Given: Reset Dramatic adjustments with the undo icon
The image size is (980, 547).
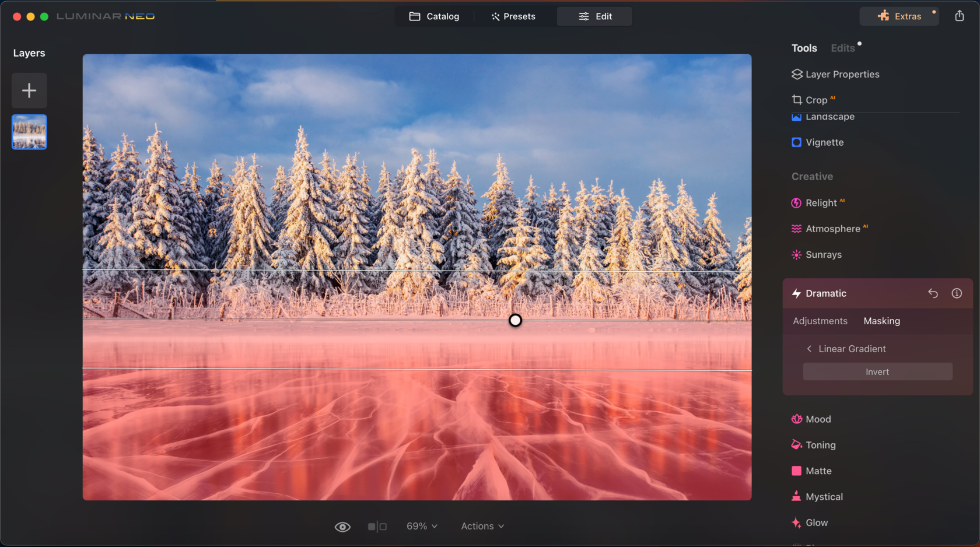Looking at the screenshot, I should (x=933, y=293).
